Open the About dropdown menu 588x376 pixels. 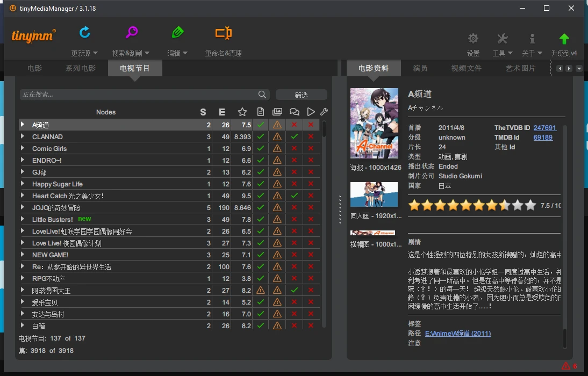pos(532,53)
